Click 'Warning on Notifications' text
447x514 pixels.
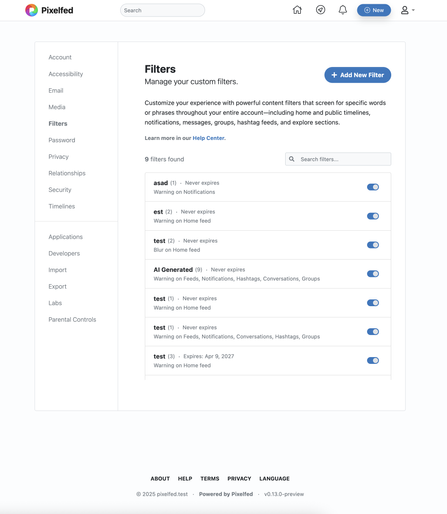pos(184,192)
